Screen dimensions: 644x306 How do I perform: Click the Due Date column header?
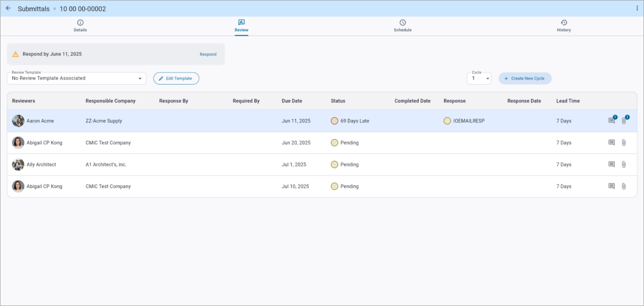(x=292, y=101)
